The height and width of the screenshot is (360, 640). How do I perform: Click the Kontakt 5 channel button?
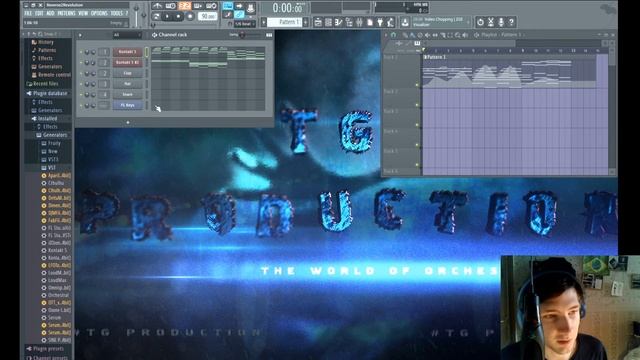[x=127, y=52]
